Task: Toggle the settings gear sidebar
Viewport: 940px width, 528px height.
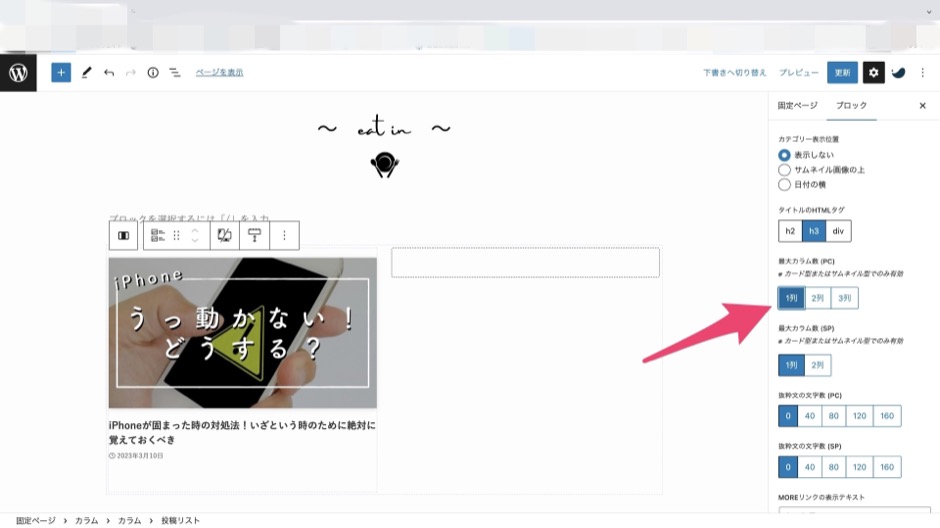Action: pos(873,73)
